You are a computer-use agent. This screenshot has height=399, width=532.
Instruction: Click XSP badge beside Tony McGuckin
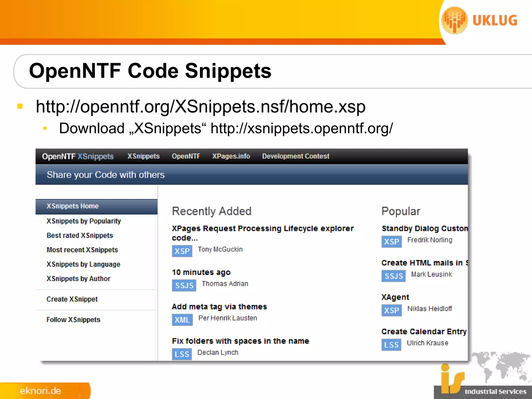pyautogui.click(x=182, y=251)
